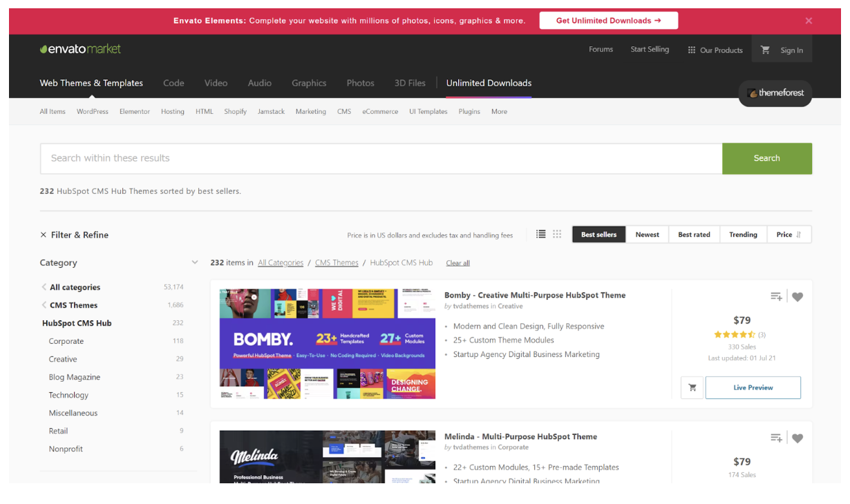The width and height of the screenshot is (850, 504).
Task: Select Plugins subcategory
Action: [x=469, y=111]
